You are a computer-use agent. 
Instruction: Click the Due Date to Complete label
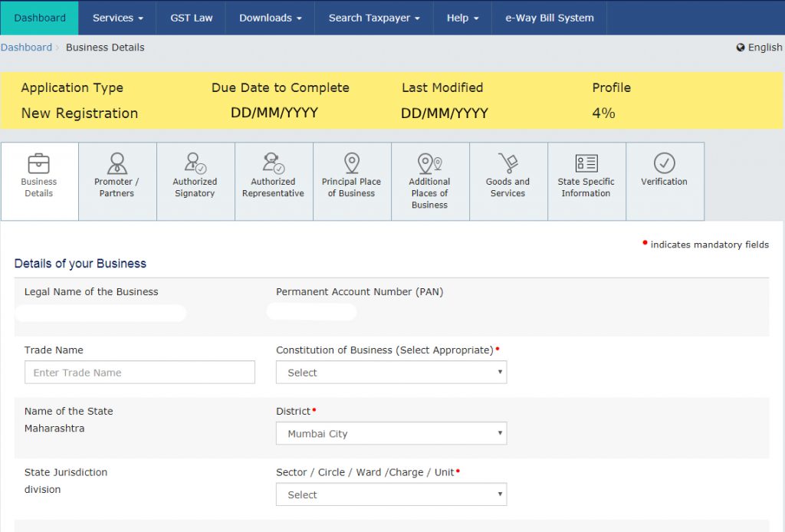(x=281, y=87)
